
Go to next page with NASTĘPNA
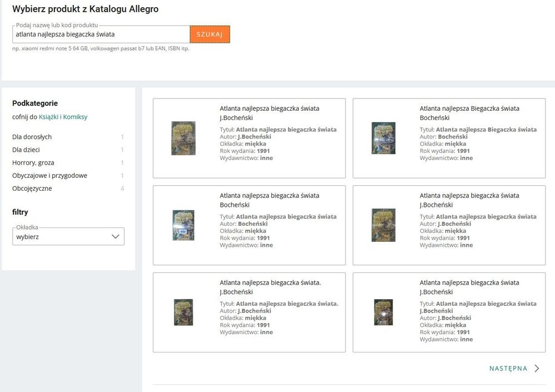click(x=508, y=369)
